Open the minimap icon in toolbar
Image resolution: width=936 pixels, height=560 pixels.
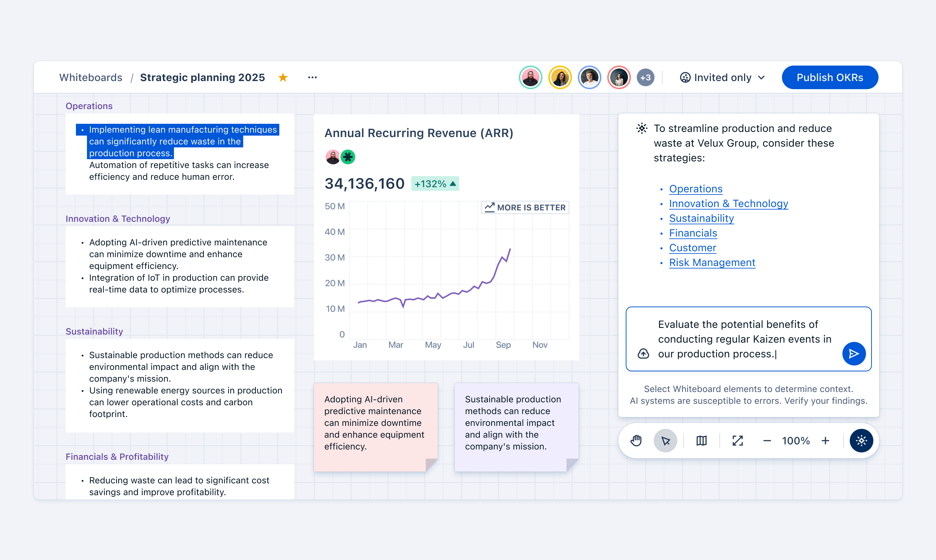(x=702, y=440)
